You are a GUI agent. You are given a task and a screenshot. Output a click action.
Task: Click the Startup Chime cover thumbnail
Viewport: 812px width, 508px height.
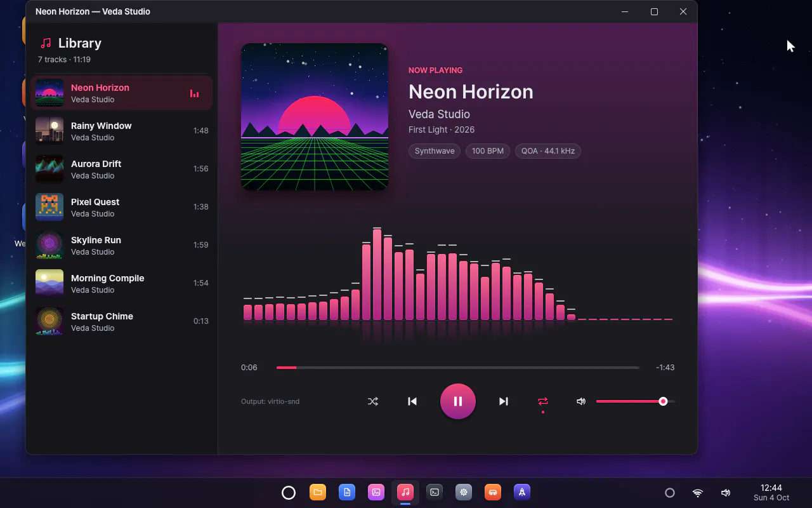click(x=49, y=321)
